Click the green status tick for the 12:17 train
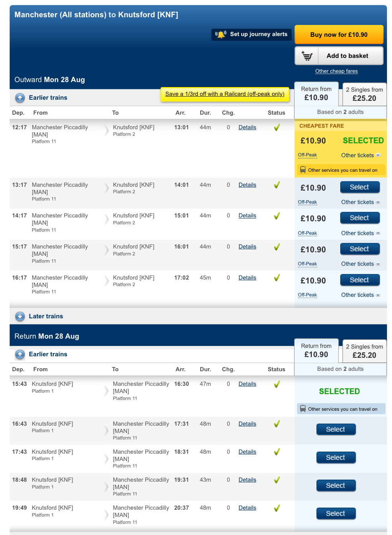Screen dimensions: 392x535 pyautogui.click(x=277, y=127)
